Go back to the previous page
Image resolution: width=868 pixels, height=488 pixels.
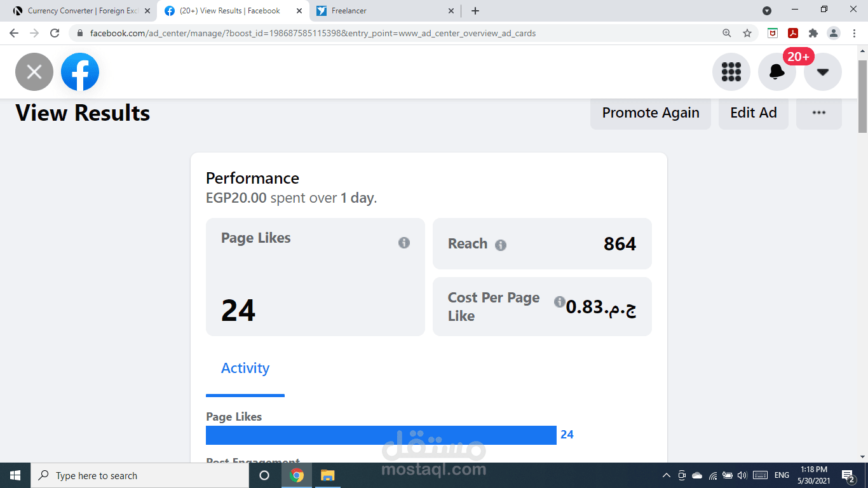click(x=14, y=33)
